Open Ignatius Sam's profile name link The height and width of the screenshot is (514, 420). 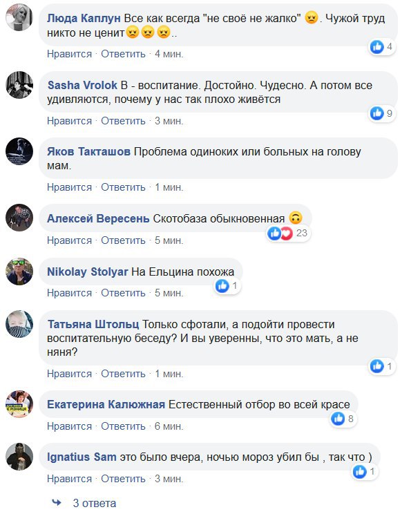80,457
